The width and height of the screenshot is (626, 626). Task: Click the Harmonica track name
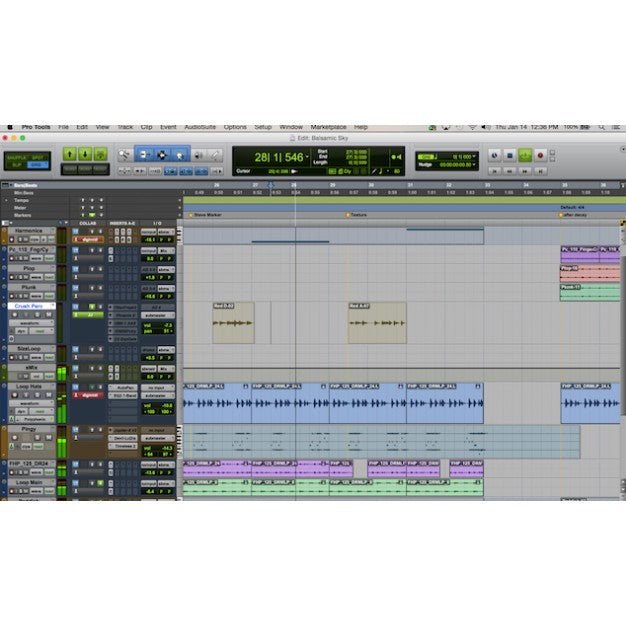29,231
